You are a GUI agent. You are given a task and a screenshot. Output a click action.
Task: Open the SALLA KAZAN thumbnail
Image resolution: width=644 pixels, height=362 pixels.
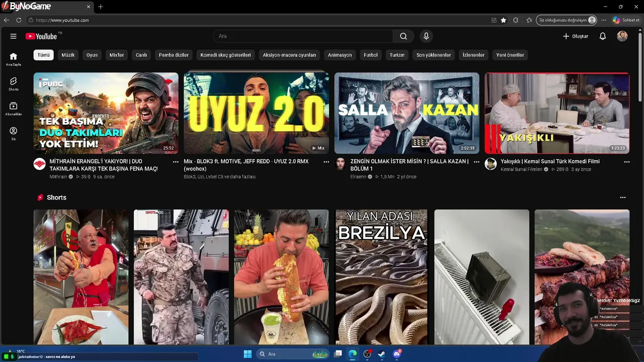coord(407,113)
